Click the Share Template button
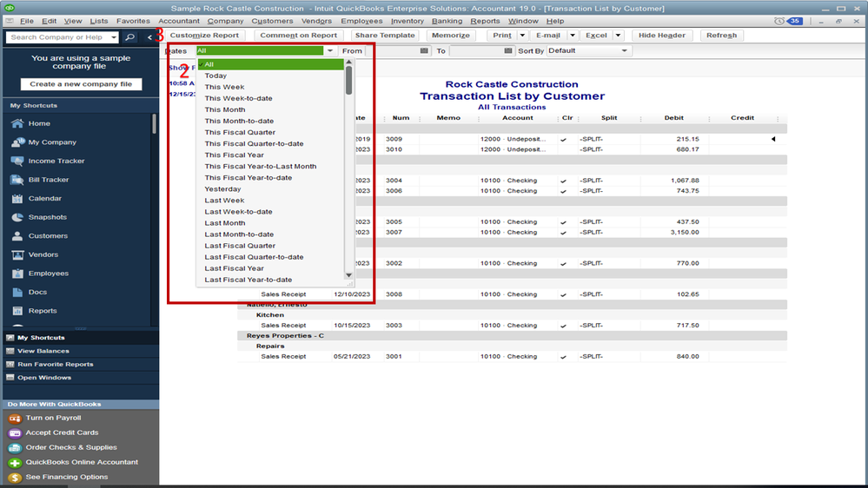Viewport: 868px width, 488px height. click(385, 36)
